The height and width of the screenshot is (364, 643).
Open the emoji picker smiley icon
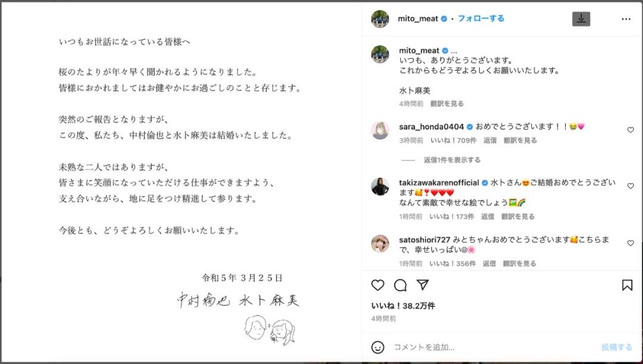tap(377, 347)
